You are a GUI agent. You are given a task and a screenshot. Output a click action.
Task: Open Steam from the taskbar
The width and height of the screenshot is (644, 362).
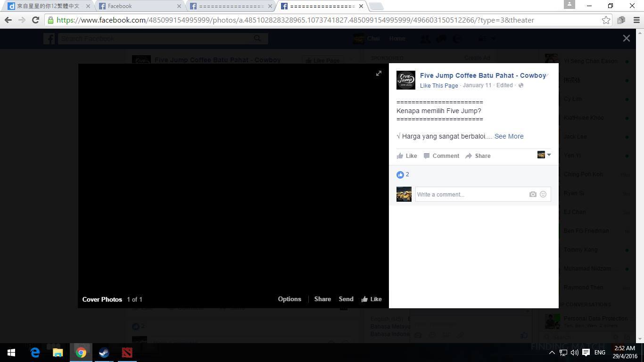pyautogui.click(x=104, y=353)
